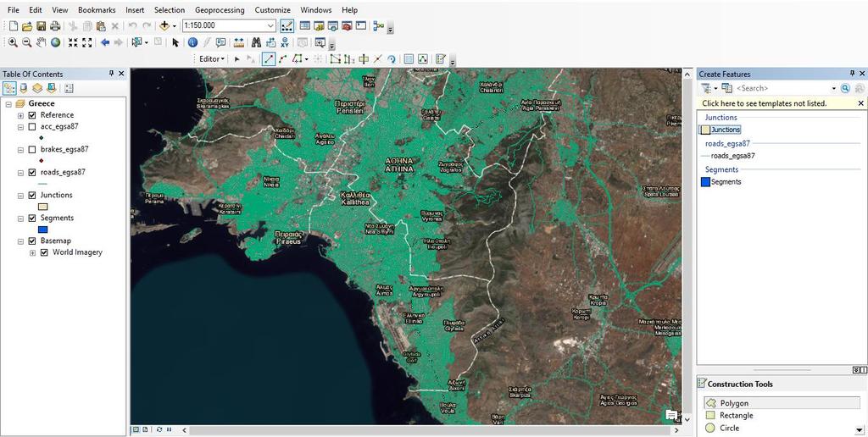868x437 pixels.
Task: Open the Bookmarks menu
Action: point(97,10)
